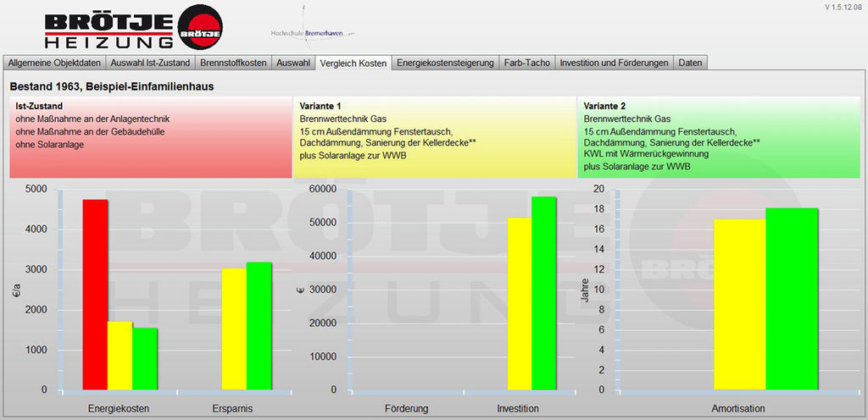Open the Allgemeine Objektdaten tab
This screenshot has height=420, width=868.
[x=55, y=63]
